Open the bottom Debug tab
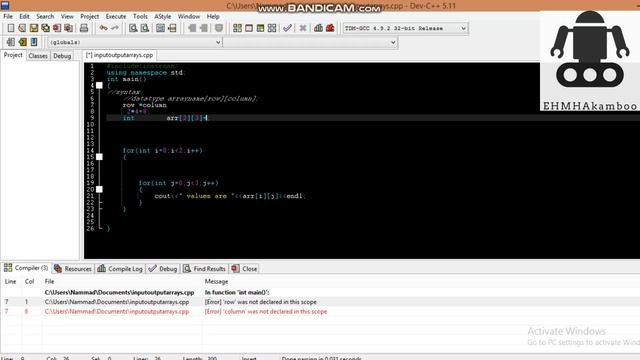This screenshot has height=360, width=640. (x=163, y=269)
